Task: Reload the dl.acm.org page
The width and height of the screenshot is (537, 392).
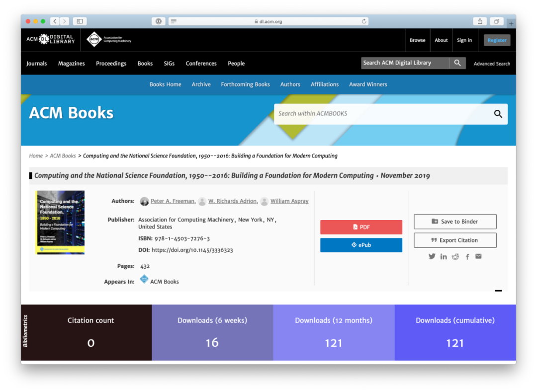Action: [363, 21]
